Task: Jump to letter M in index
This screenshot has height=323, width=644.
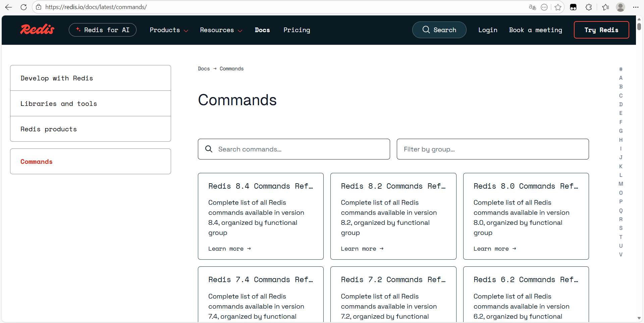Action: (x=621, y=184)
